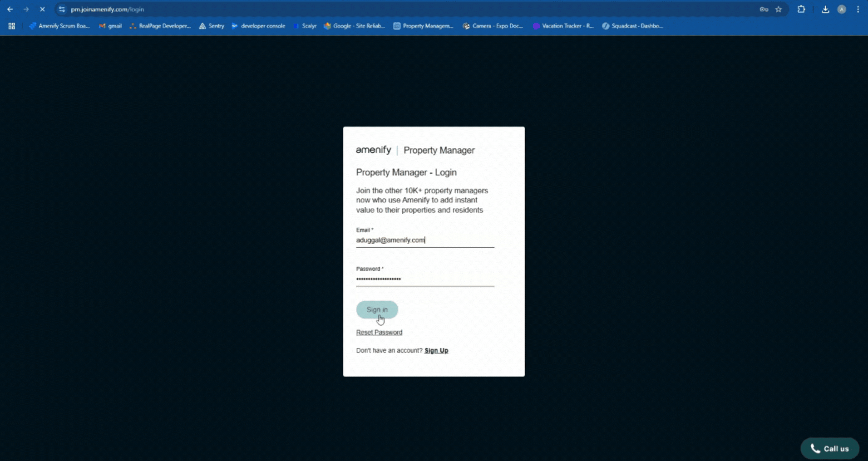
Task: Click the Sign Up link
Action: click(x=436, y=350)
